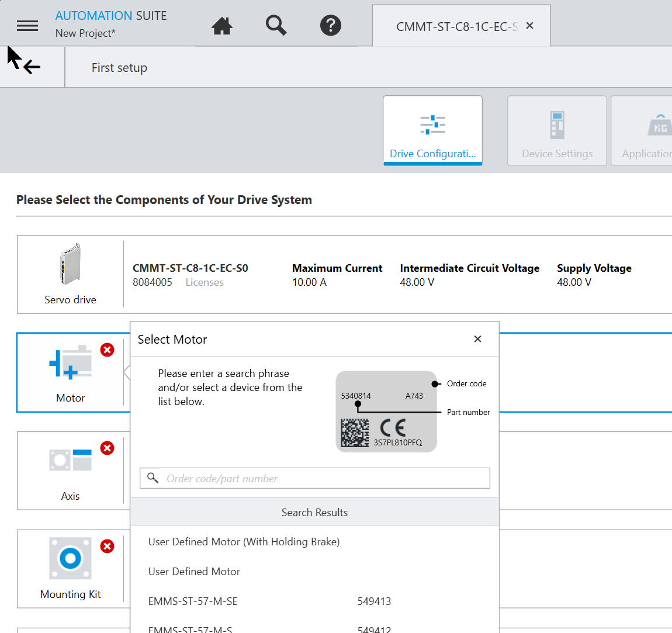Click the back arrow beside First setup
The height and width of the screenshot is (633, 672).
[32, 67]
